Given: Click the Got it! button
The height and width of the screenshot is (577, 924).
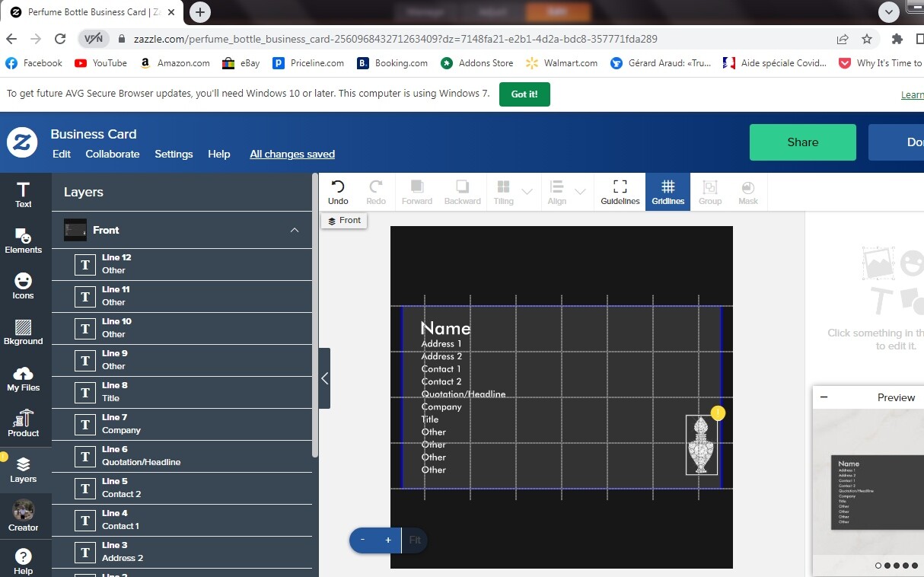Looking at the screenshot, I should [x=524, y=94].
